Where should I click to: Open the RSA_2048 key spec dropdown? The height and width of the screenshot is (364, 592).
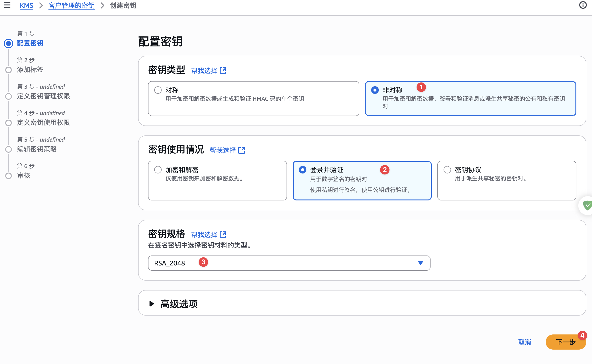pyautogui.click(x=289, y=263)
